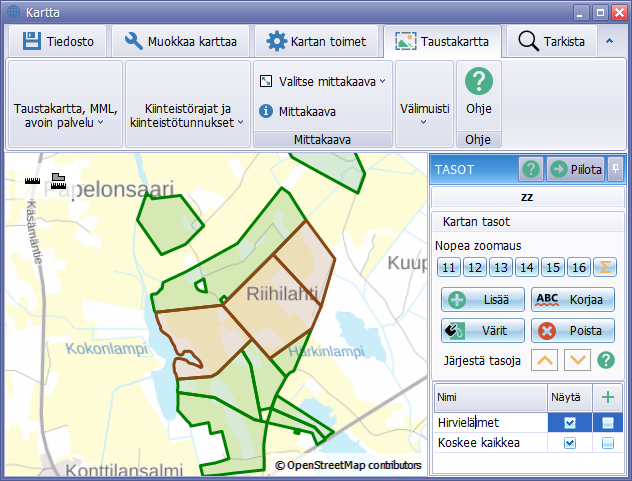Viewport: 632px width, 481px height.
Task: Open the Kartan toimet tab
Action: [x=316, y=41]
